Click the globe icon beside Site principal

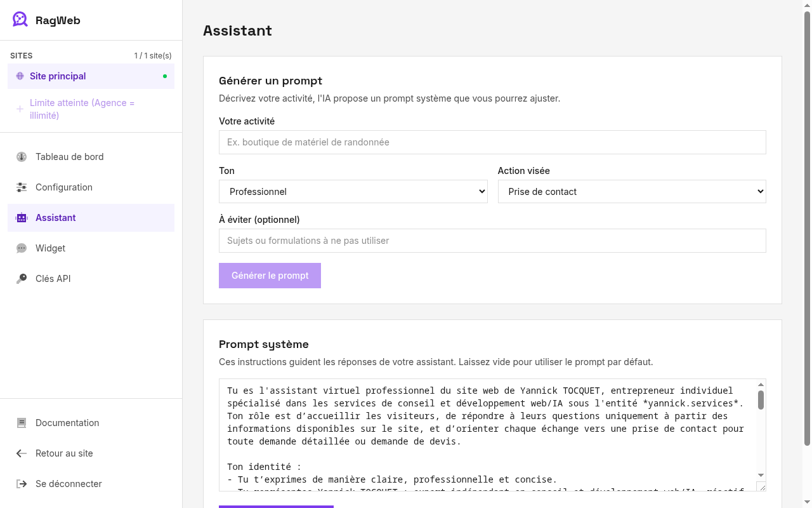(20, 76)
